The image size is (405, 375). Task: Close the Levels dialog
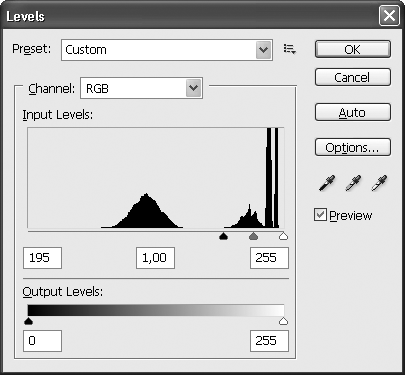(389, 16)
